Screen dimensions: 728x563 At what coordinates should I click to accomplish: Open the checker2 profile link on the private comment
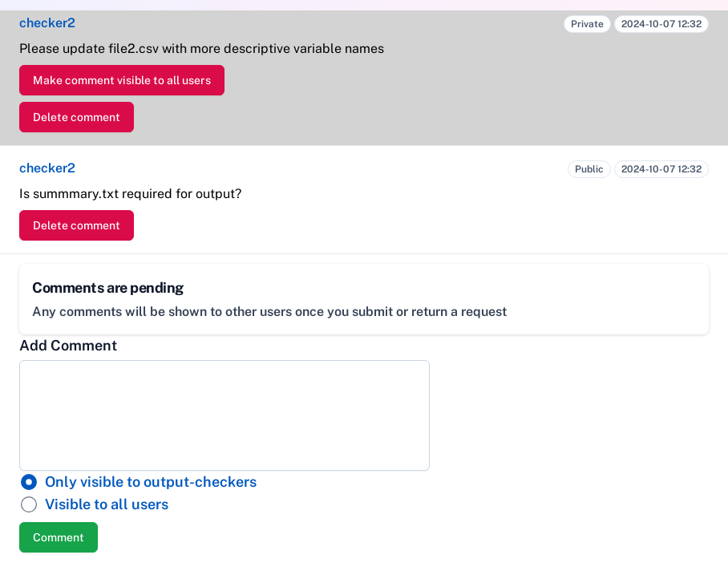pos(47,22)
